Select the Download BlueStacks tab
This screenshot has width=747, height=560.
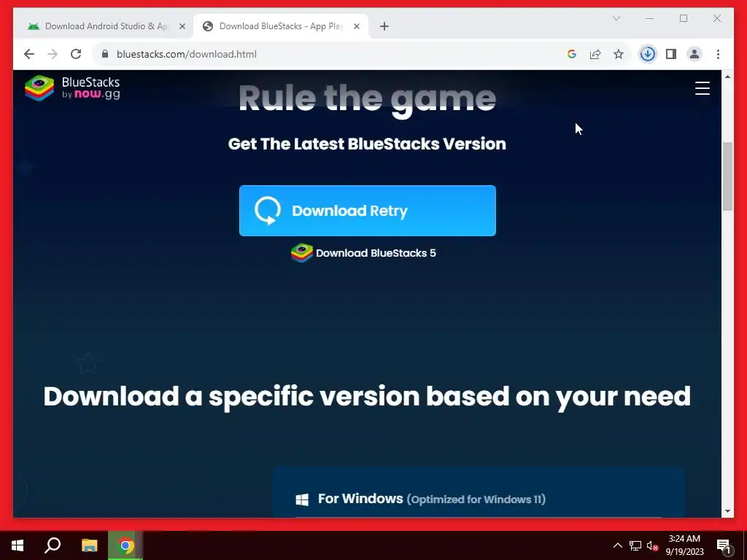point(281,26)
